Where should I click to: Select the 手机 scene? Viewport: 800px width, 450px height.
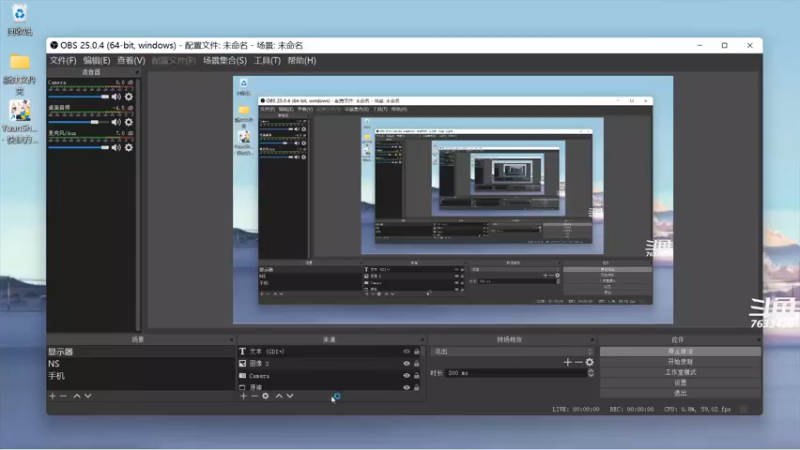tap(140, 376)
